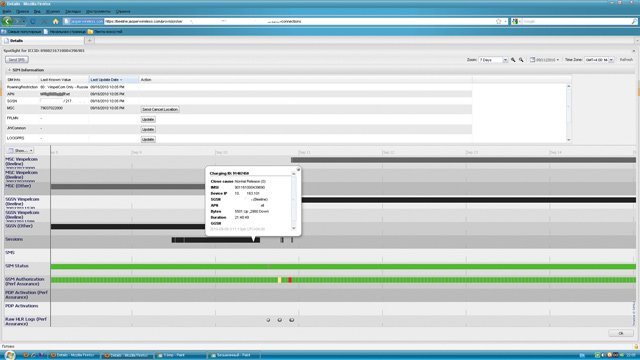Reload the page with the refresh icon
The image size is (640, 360).
33,21
